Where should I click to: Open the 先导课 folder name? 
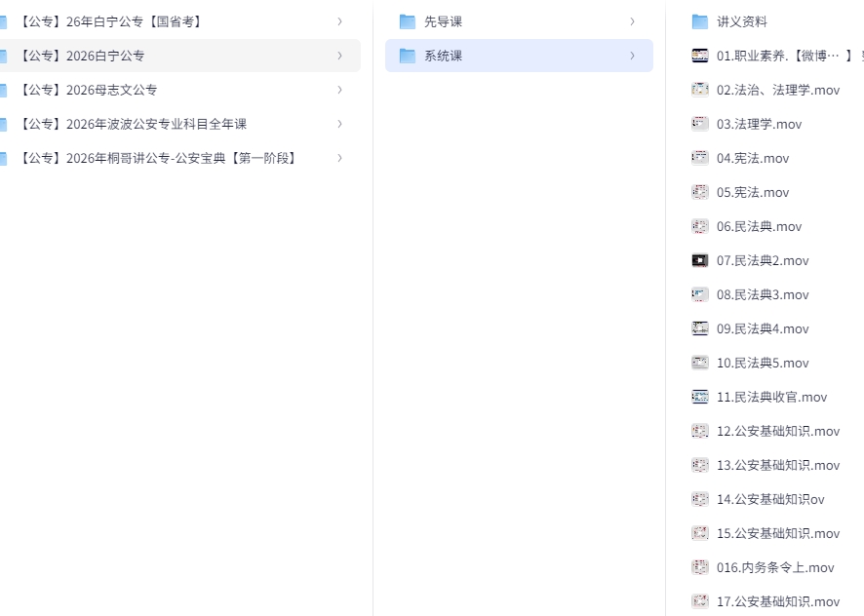click(443, 21)
